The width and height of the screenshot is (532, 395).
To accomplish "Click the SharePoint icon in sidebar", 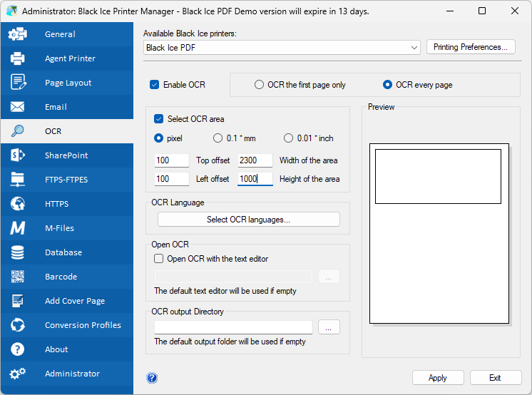I will tap(18, 155).
